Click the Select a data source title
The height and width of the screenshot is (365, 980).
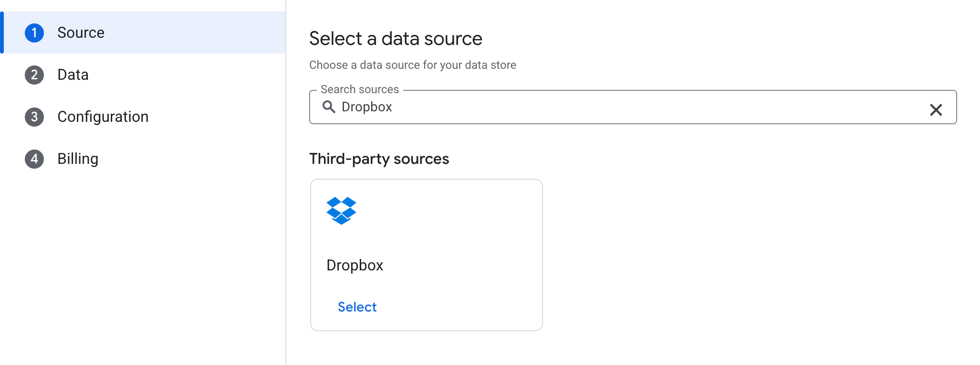[396, 38]
